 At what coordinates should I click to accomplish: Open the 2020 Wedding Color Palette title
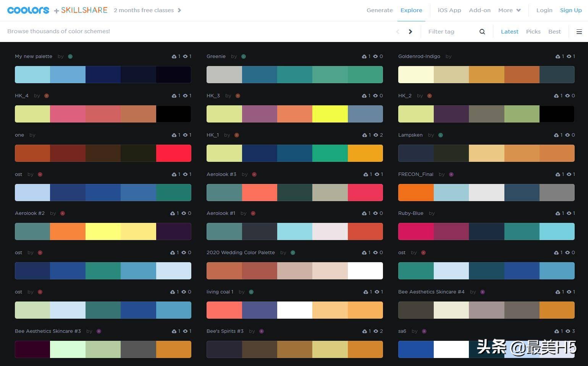[241, 253]
